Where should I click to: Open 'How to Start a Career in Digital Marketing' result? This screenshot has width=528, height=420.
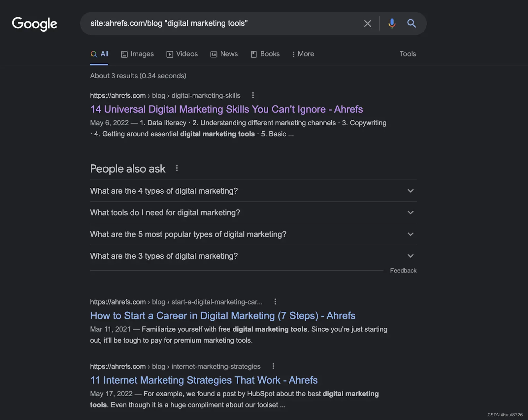(x=223, y=316)
